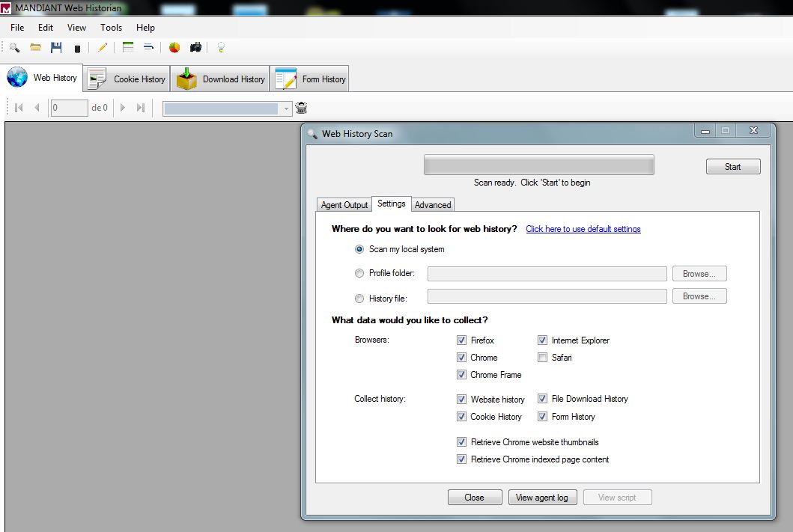Click Browse next to Profile folder
This screenshot has width=793, height=532.
tap(699, 274)
